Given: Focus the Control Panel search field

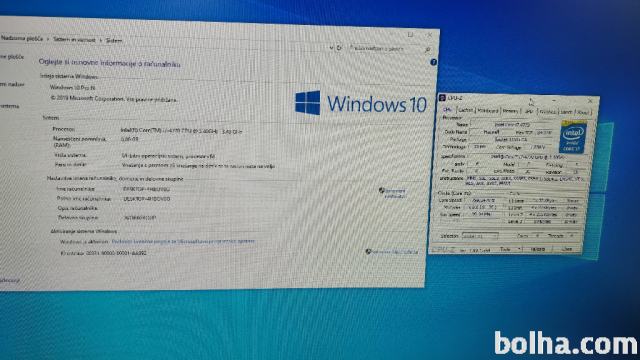Looking at the screenshot, I should [386, 49].
